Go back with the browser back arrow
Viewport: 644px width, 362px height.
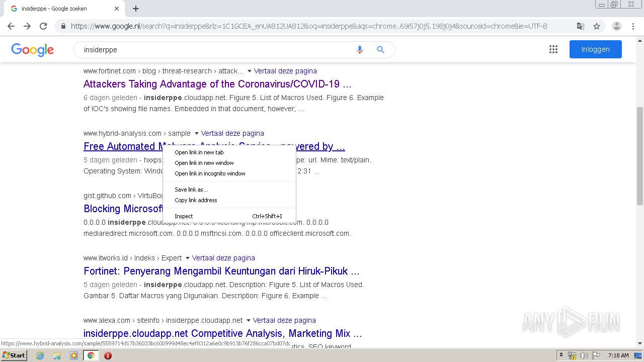click(x=11, y=26)
